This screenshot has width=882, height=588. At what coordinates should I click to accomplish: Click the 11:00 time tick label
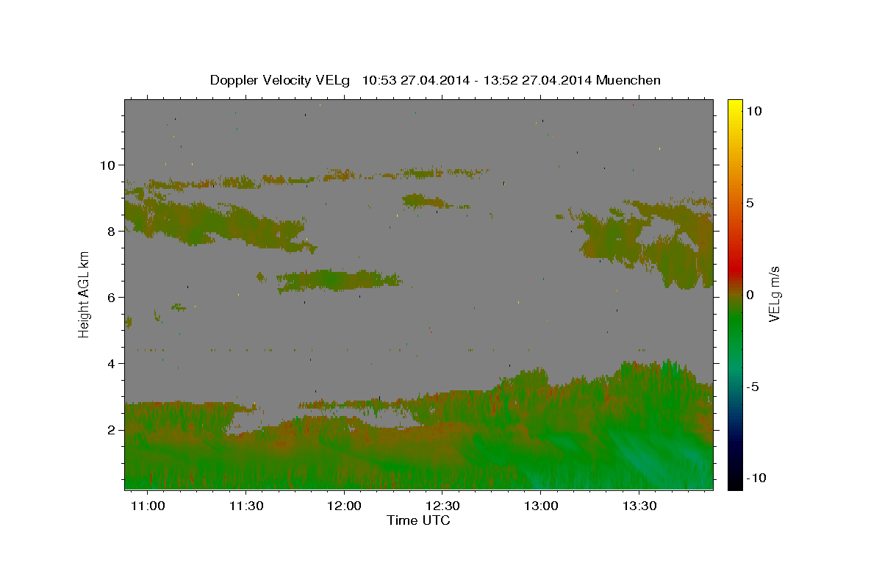coord(148,506)
